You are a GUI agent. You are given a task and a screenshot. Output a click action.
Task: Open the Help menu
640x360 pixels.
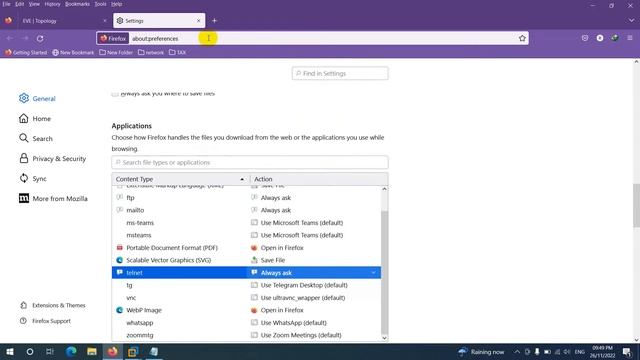point(116,4)
